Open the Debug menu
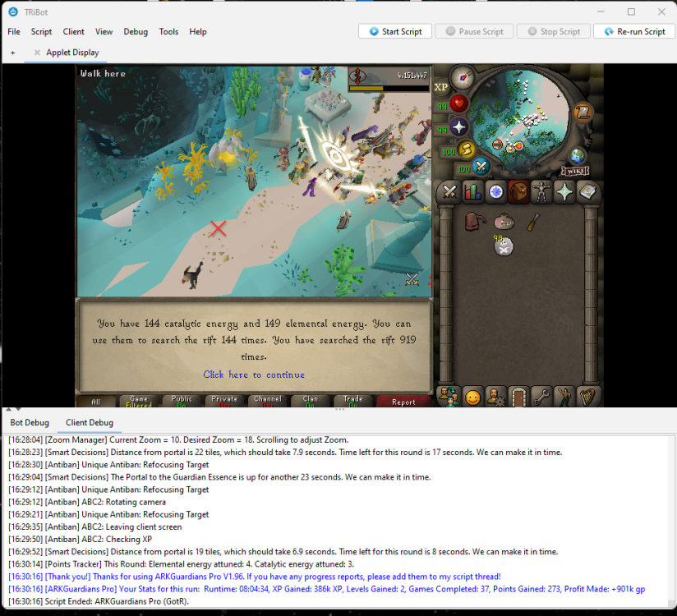Screen dimensions: 677x616 pyautogui.click(x=136, y=32)
